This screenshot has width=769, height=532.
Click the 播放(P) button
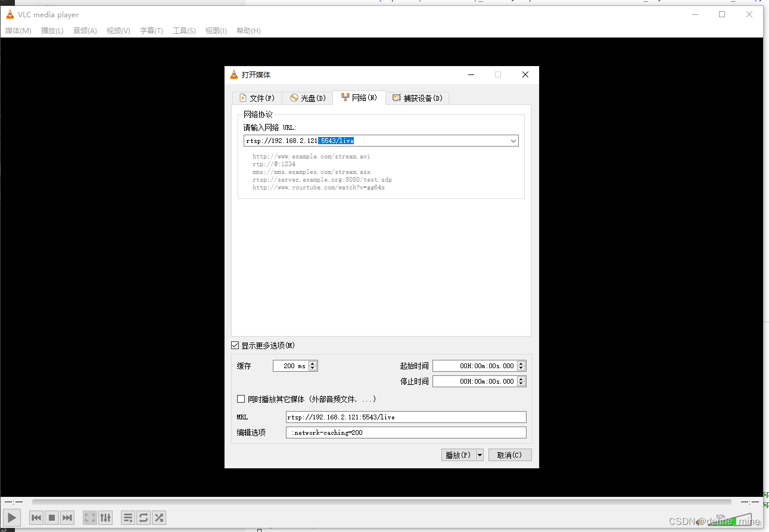459,455
